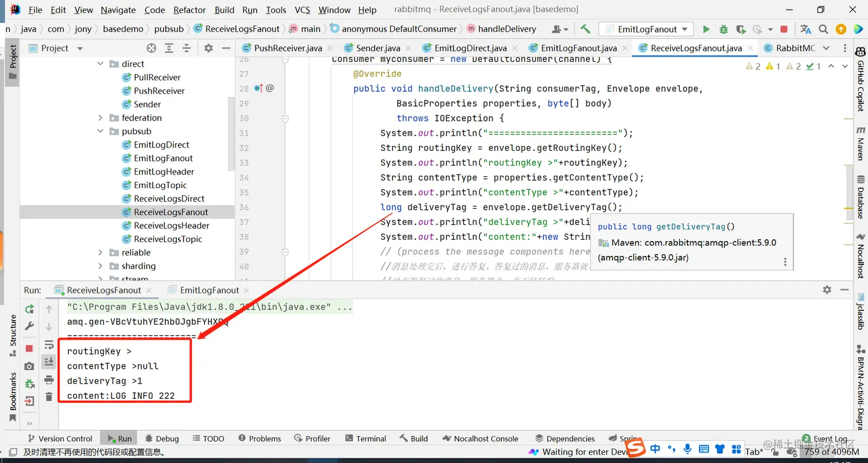The height and width of the screenshot is (463, 868).
Task: Collapse all nodes in Project panel
Action: pos(186,48)
